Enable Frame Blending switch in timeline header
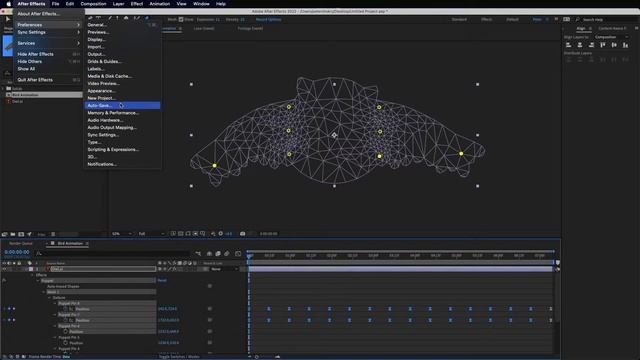The image size is (640, 360). [x=218, y=254]
